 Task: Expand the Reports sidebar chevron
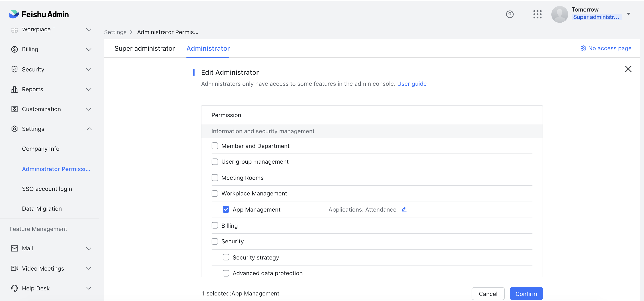click(x=89, y=89)
